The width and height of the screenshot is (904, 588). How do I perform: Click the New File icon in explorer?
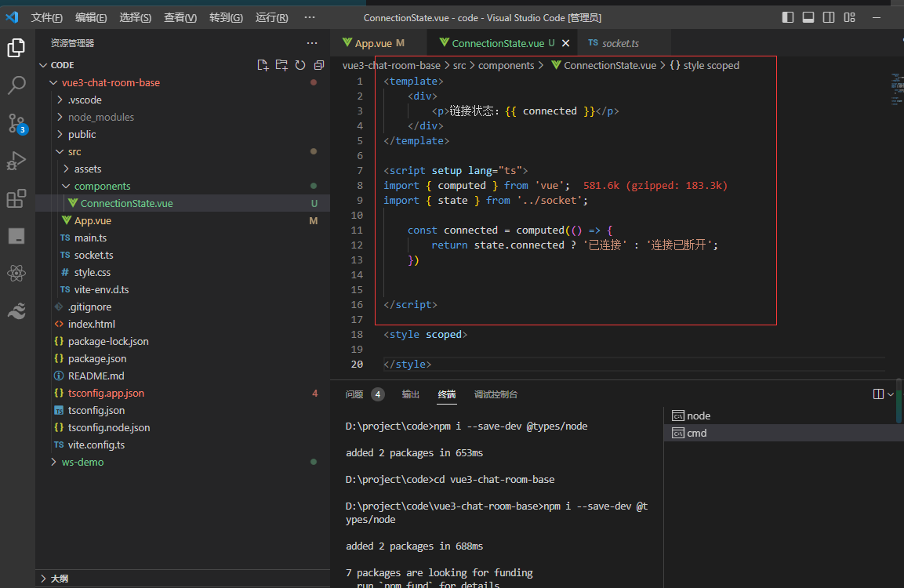click(263, 65)
